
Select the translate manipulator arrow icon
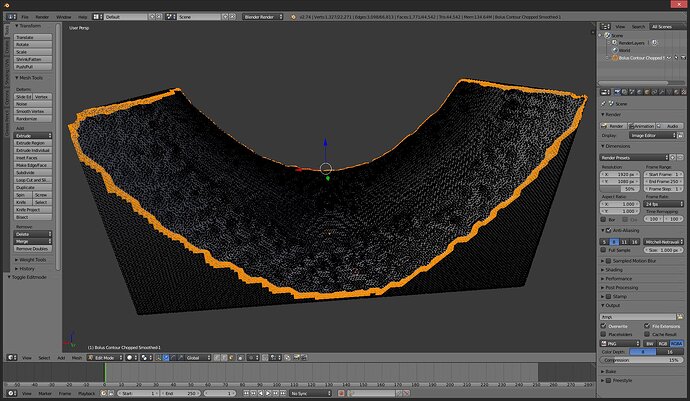point(166,357)
